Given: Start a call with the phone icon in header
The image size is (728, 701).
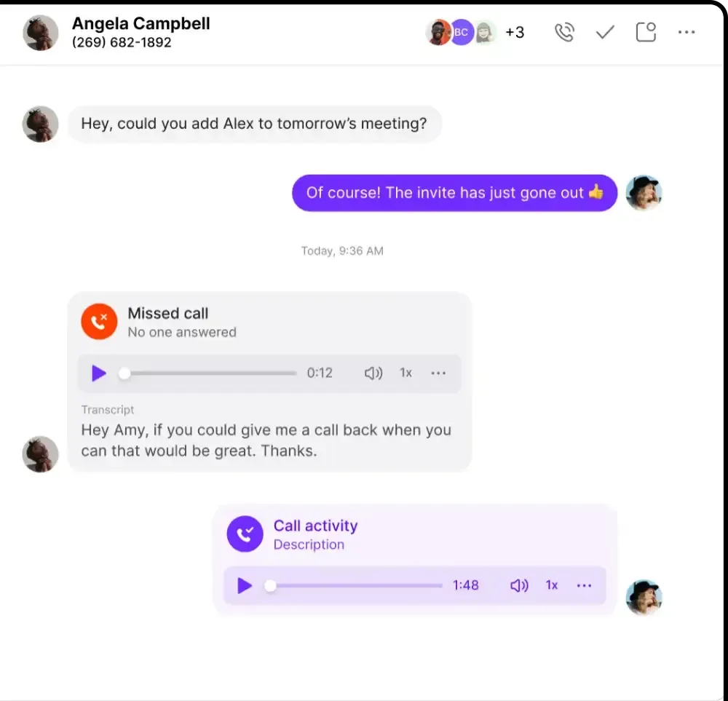Looking at the screenshot, I should pos(564,32).
